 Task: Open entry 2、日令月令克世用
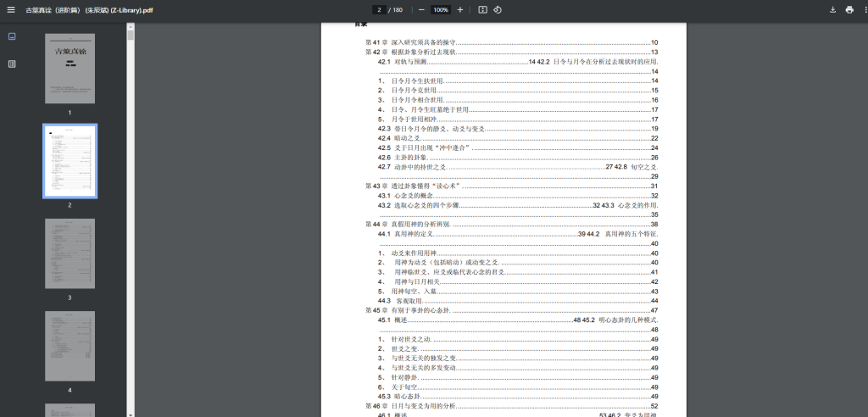(x=518, y=91)
